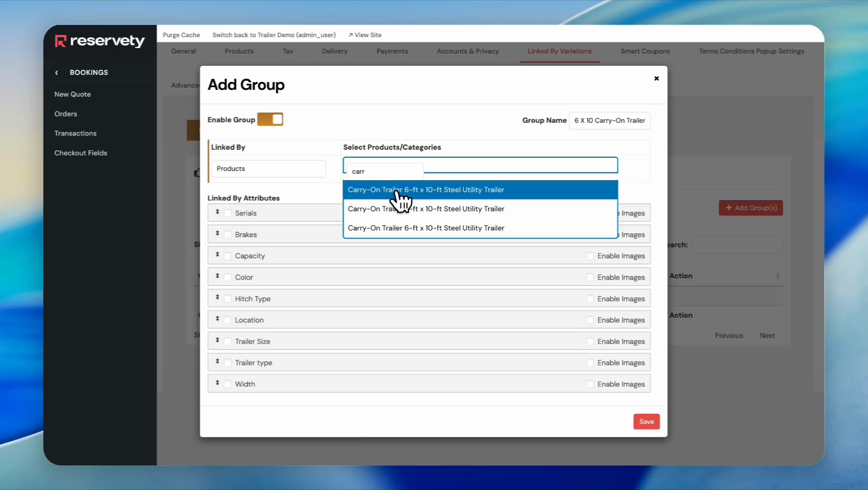Check Enable Images on the Width row
Viewport: 868px width, 490px height.
(590, 384)
